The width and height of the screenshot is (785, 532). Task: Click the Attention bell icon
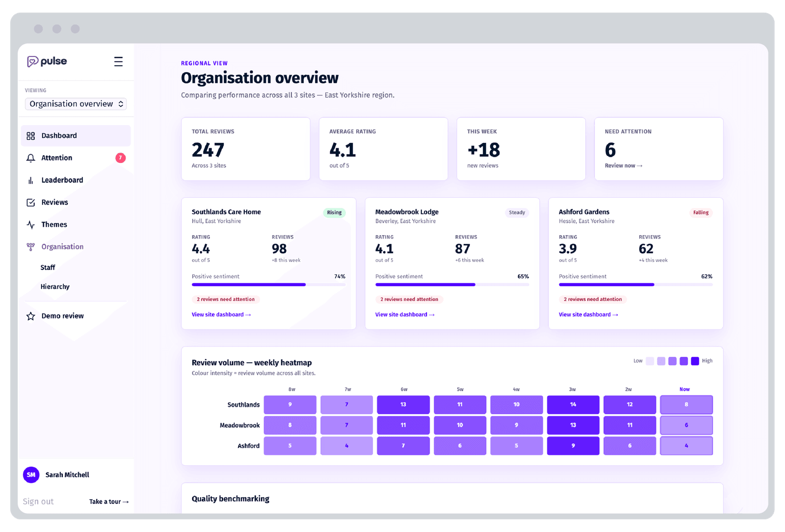30,158
